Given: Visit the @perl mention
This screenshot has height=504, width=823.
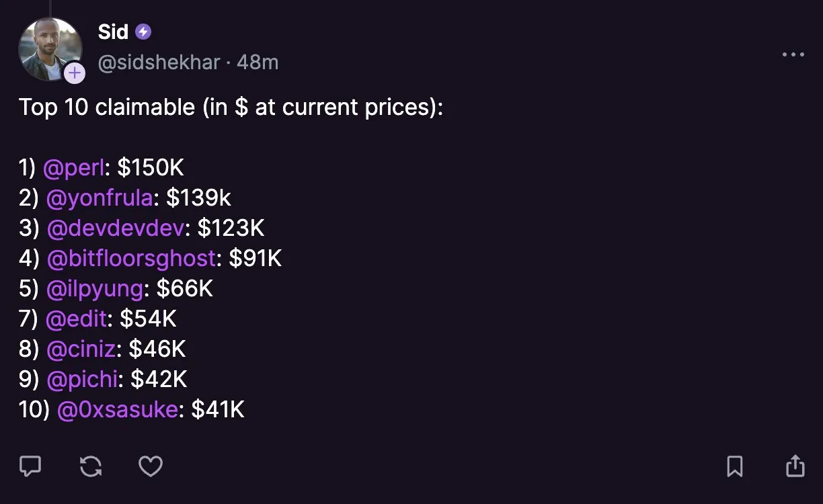Looking at the screenshot, I should [x=74, y=168].
